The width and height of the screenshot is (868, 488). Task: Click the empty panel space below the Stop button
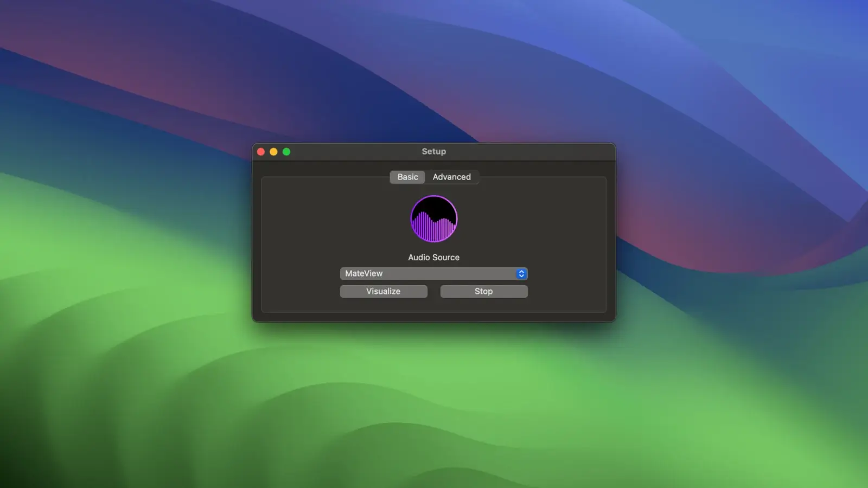pos(483,305)
